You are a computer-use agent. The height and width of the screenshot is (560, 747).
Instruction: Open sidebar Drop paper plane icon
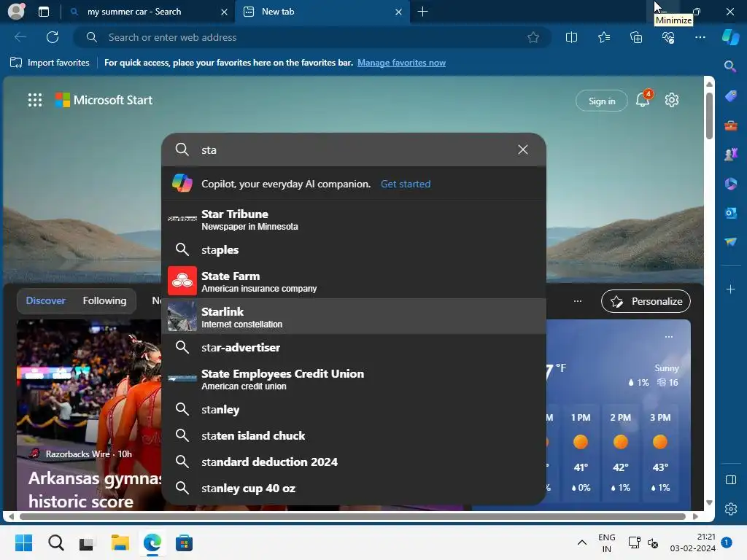tap(730, 242)
